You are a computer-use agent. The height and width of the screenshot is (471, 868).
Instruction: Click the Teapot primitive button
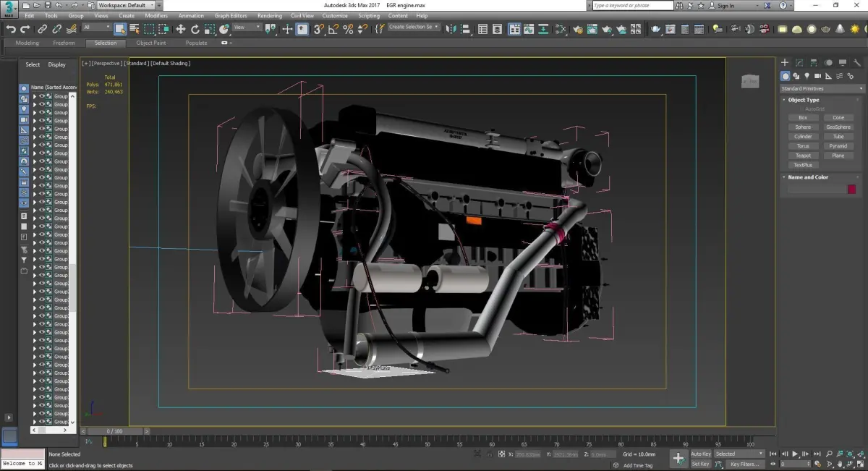(803, 156)
